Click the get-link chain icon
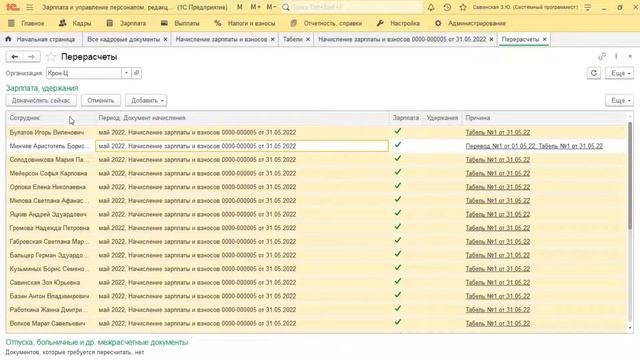640x360 pixels. [x=602, y=57]
